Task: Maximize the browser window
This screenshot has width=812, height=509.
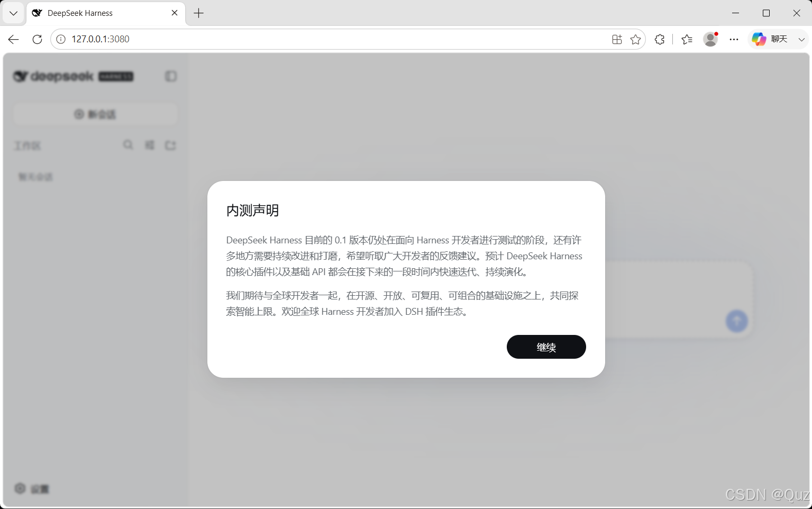Action: click(766, 13)
